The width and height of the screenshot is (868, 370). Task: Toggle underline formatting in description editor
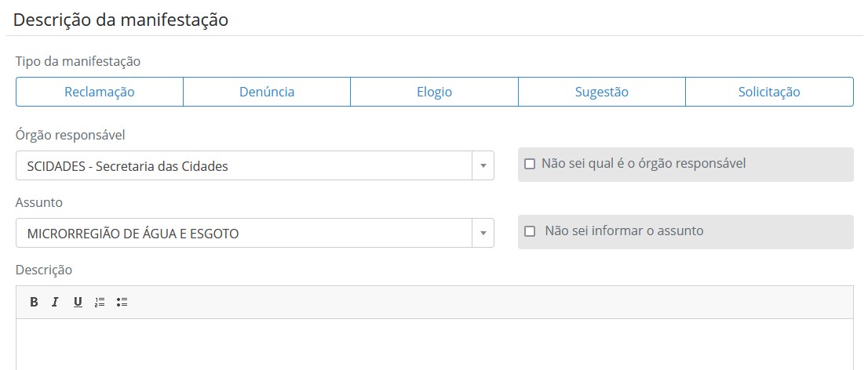point(78,302)
